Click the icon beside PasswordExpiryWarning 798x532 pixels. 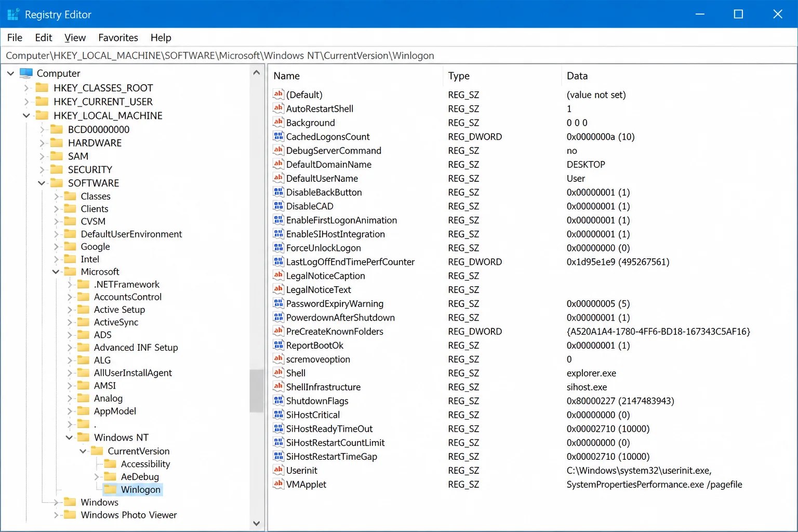[278, 303]
